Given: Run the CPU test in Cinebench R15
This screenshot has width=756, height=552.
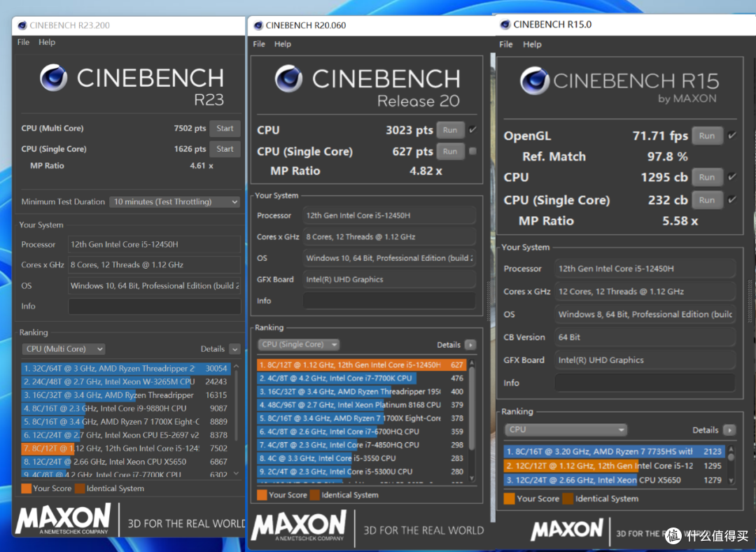Looking at the screenshot, I should pyautogui.click(x=707, y=177).
